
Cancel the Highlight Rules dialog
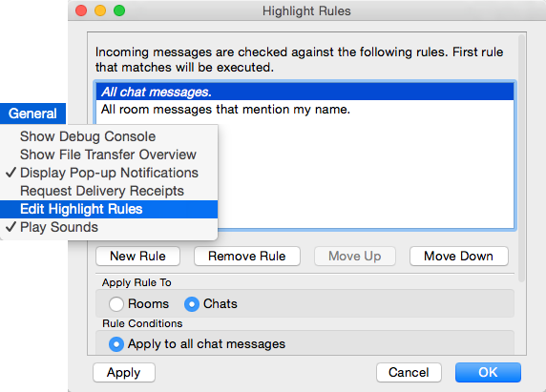pyautogui.click(x=409, y=373)
